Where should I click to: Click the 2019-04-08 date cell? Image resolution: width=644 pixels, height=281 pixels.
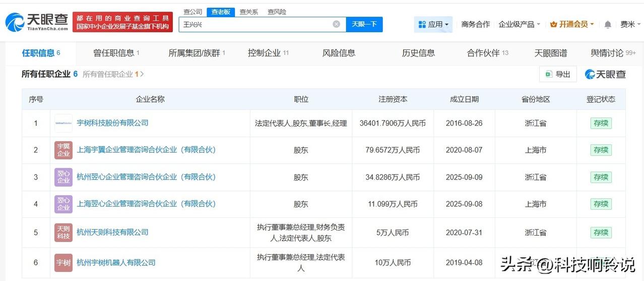click(464, 262)
